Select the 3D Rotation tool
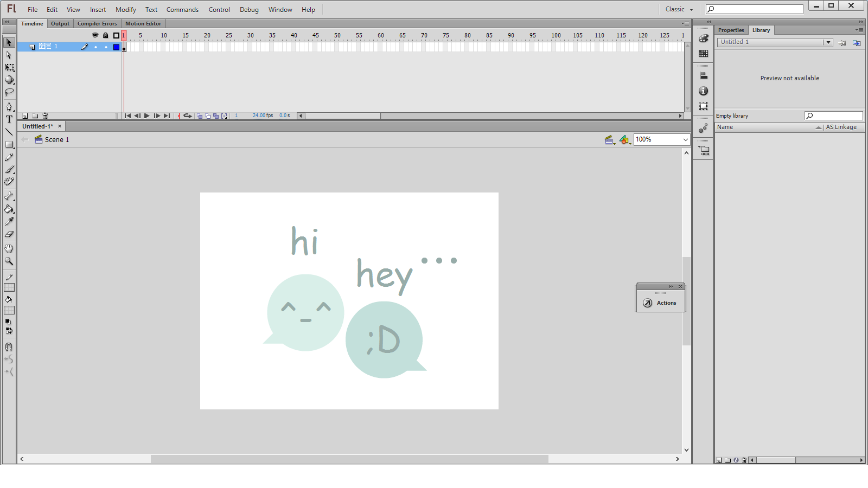The image size is (868, 488). click(9, 80)
